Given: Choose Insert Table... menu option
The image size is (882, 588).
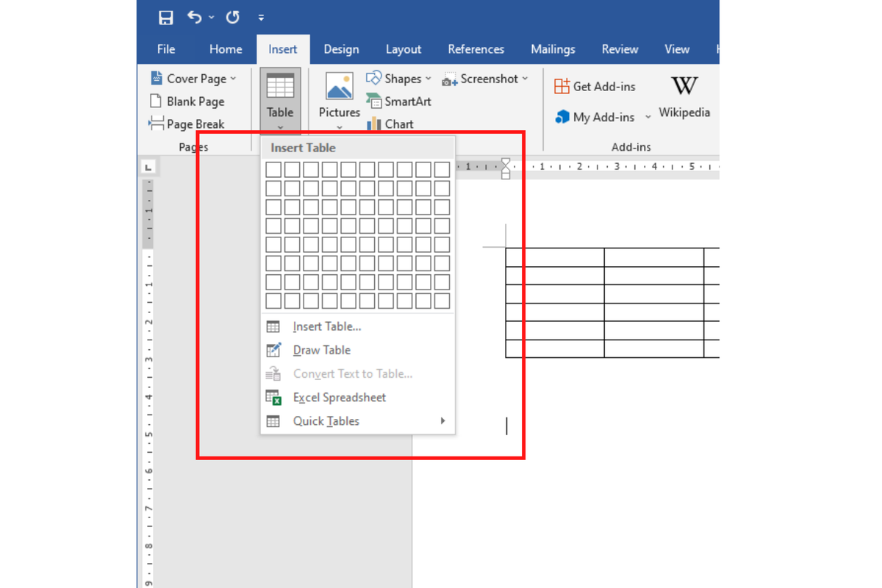Looking at the screenshot, I should (327, 326).
